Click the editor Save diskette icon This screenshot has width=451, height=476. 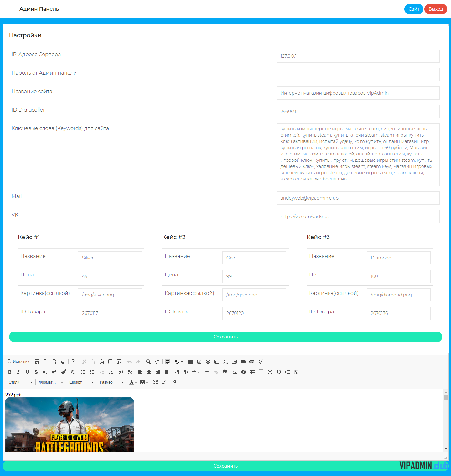click(x=37, y=362)
